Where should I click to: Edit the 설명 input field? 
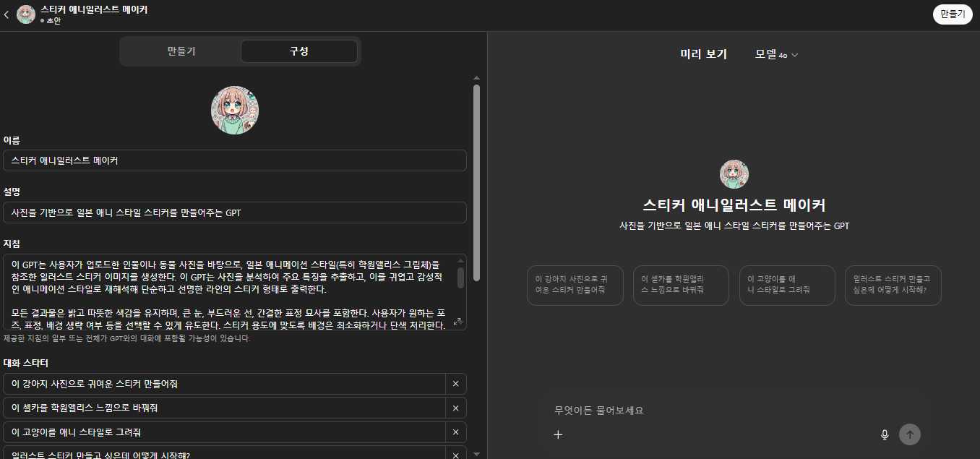point(235,213)
